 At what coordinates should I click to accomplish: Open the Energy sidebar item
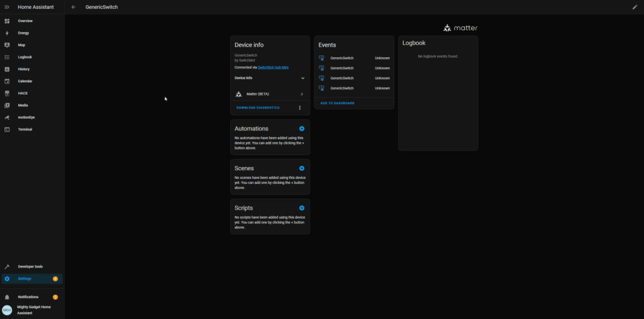tap(23, 33)
